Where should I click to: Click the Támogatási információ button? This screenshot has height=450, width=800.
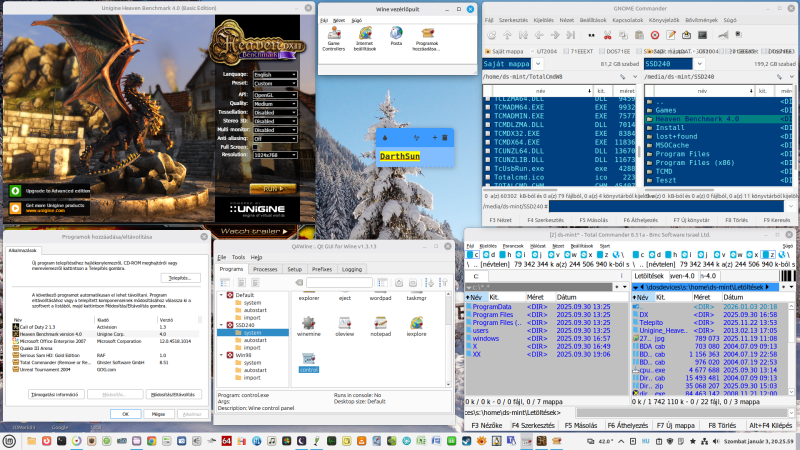coord(56,394)
